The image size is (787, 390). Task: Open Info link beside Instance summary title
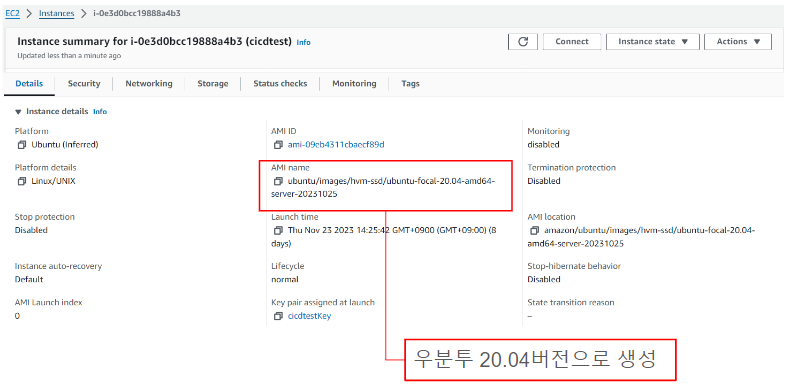pyautogui.click(x=304, y=43)
